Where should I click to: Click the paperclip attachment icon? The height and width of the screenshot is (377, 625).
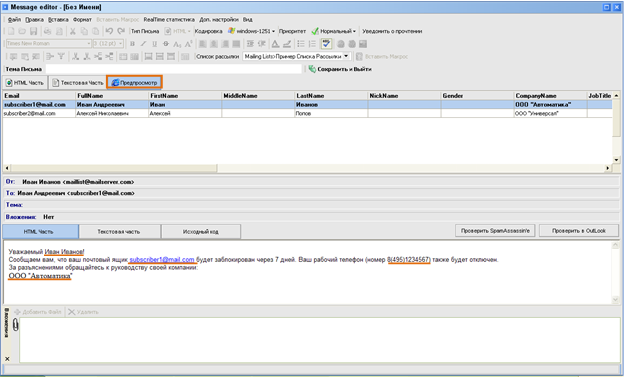coord(16,325)
